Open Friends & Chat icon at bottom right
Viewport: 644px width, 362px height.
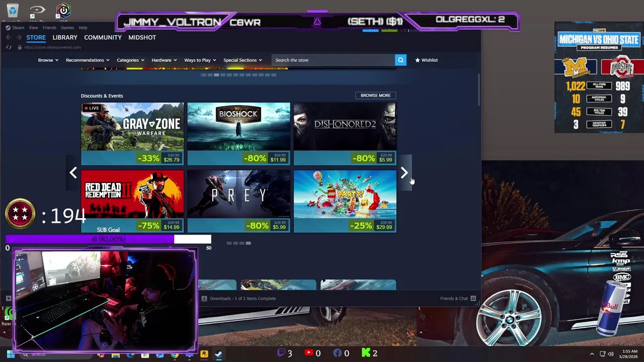click(473, 298)
